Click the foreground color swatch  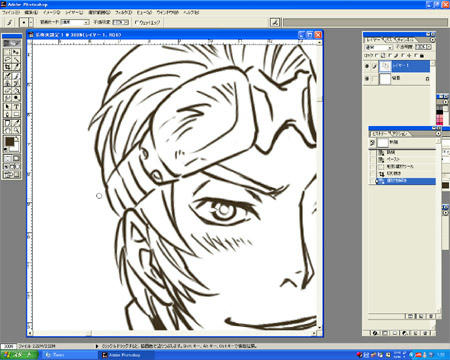(x=10, y=141)
